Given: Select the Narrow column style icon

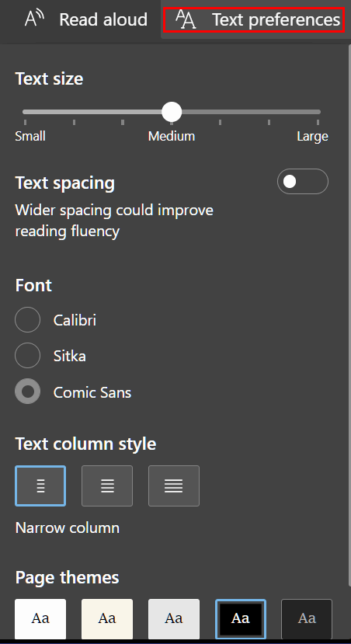Looking at the screenshot, I should (40, 486).
